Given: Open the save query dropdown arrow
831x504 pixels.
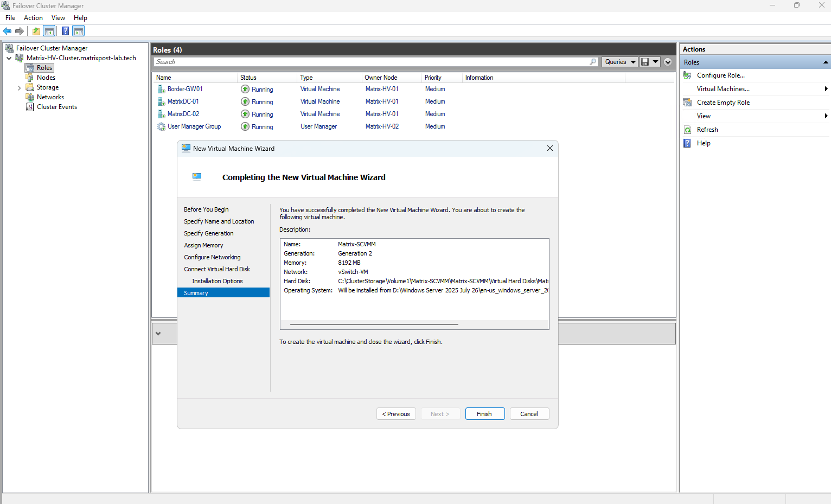Looking at the screenshot, I should pyautogui.click(x=656, y=62).
